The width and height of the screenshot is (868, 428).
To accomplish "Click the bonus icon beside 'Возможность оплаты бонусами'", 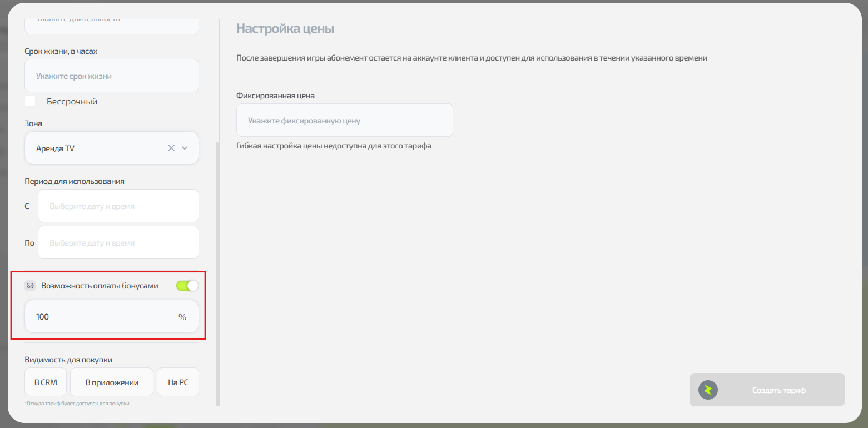I will click(30, 286).
